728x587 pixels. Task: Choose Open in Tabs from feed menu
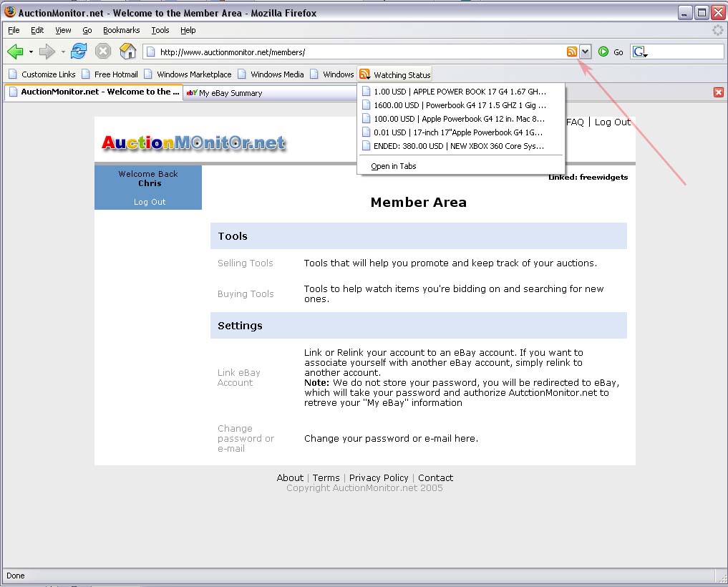coord(393,166)
